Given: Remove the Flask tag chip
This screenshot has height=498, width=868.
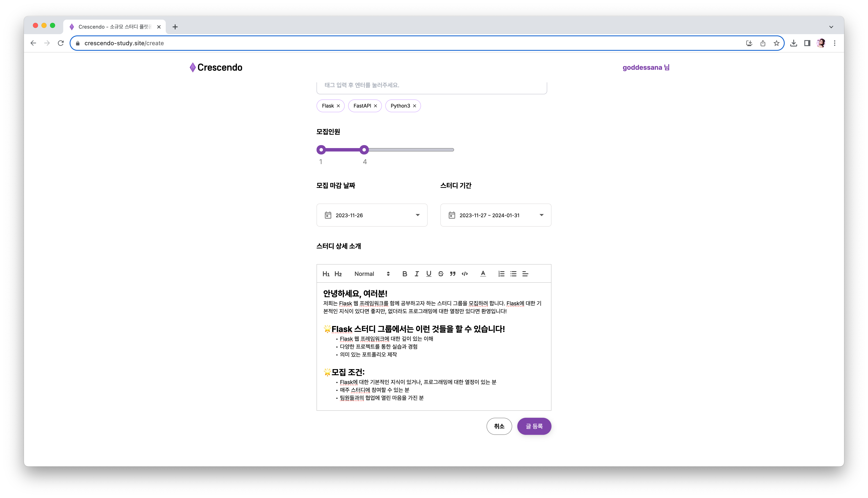Looking at the screenshot, I should point(338,106).
